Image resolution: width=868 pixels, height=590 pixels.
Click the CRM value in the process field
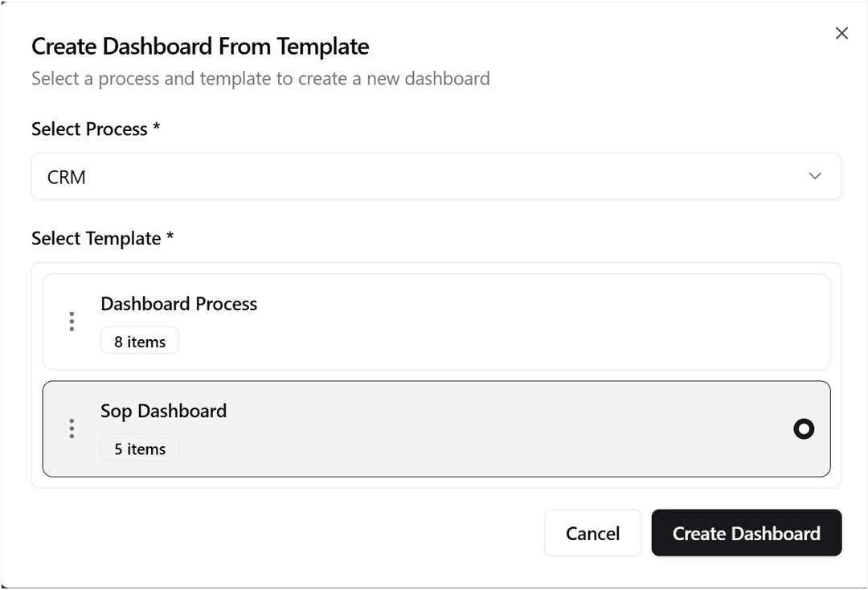coord(67,178)
